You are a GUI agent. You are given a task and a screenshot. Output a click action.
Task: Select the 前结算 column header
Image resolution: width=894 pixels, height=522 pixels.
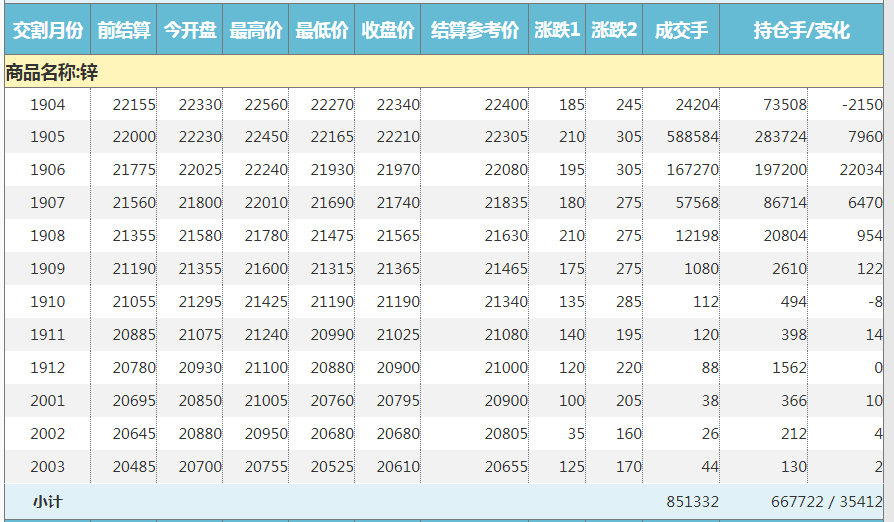(x=124, y=31)
